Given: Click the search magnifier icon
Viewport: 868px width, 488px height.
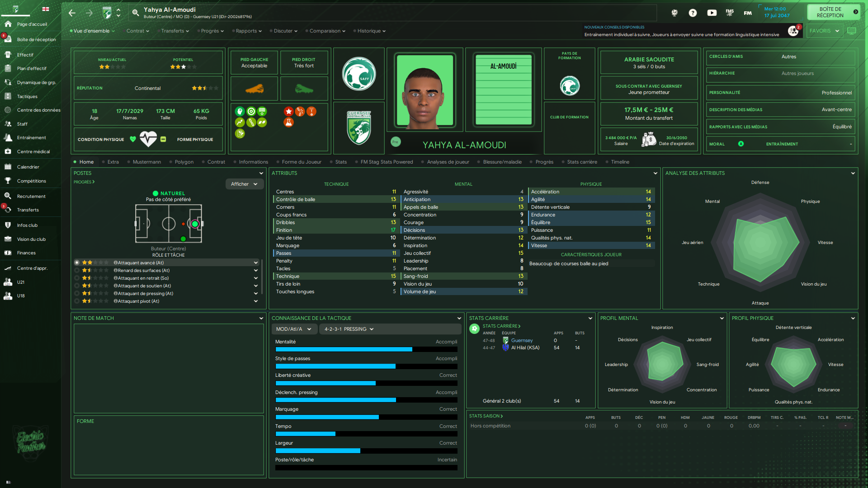Looking at the screenshot, I should [x=135, y=13].
